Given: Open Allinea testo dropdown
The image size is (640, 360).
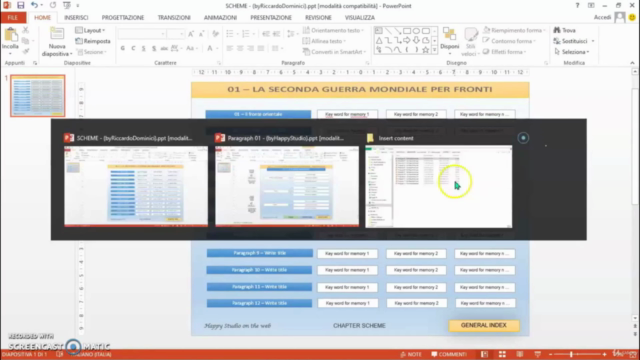Looking at the screenshot, I should point(324,41).
